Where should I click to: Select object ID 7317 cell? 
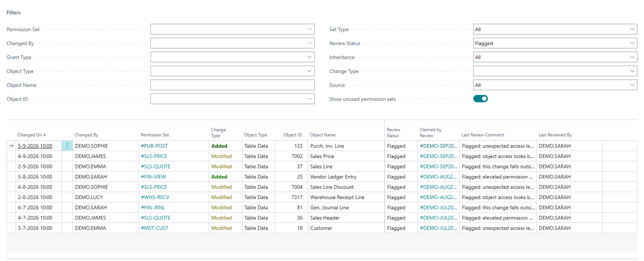[x=291, y=197]
